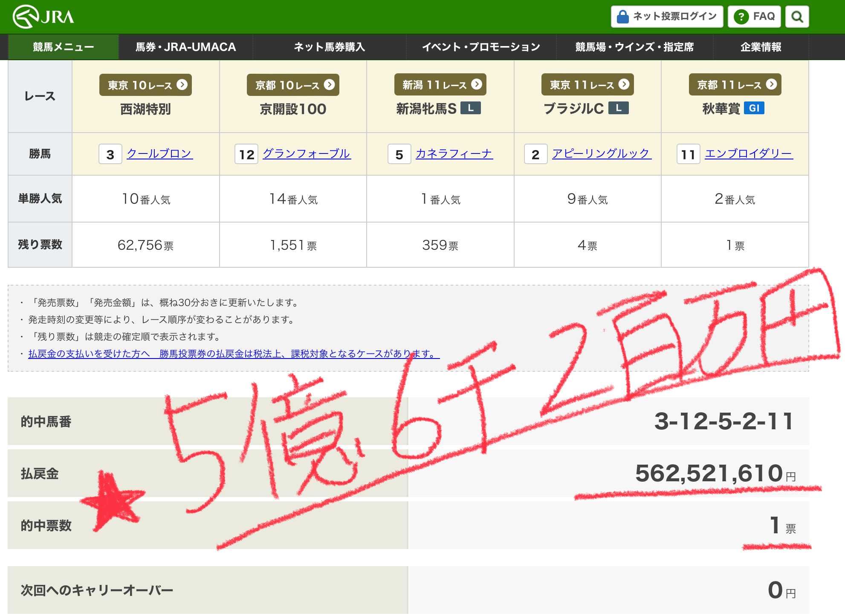Click the L badge beside ブラジルC
Viewport: 845px width, 616px height.
(x=618, y=108)
